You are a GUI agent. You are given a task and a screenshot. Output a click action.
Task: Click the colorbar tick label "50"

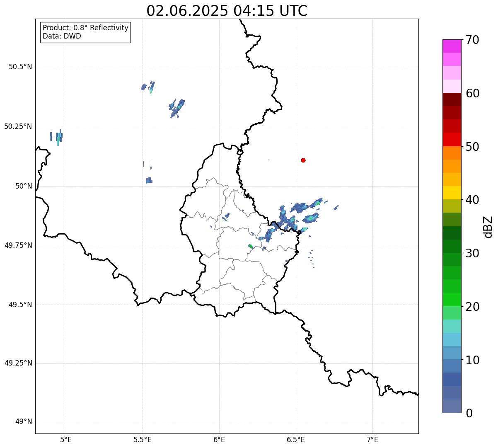(472, 147)
